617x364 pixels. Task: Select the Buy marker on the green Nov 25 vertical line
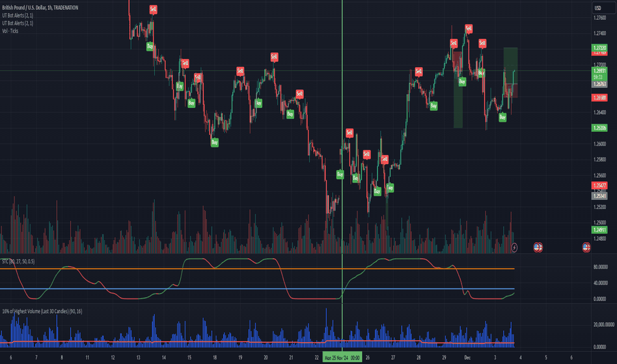pos(340,174)
